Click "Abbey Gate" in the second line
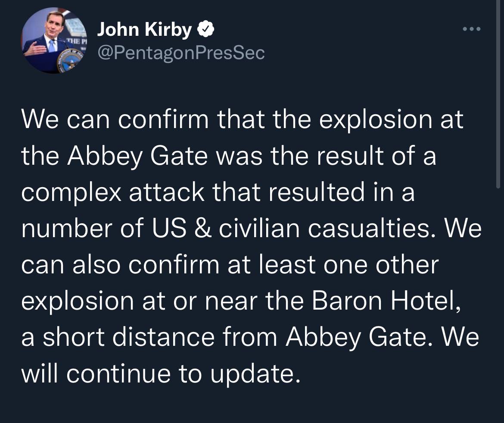Image resolution: width=504 pixels, height=423 pixels. (137, 157)
